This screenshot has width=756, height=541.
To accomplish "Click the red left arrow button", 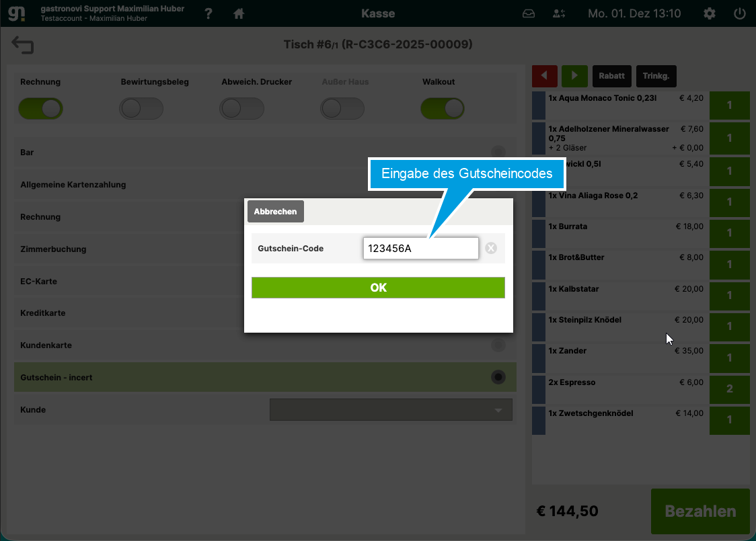I will (544, 76).
